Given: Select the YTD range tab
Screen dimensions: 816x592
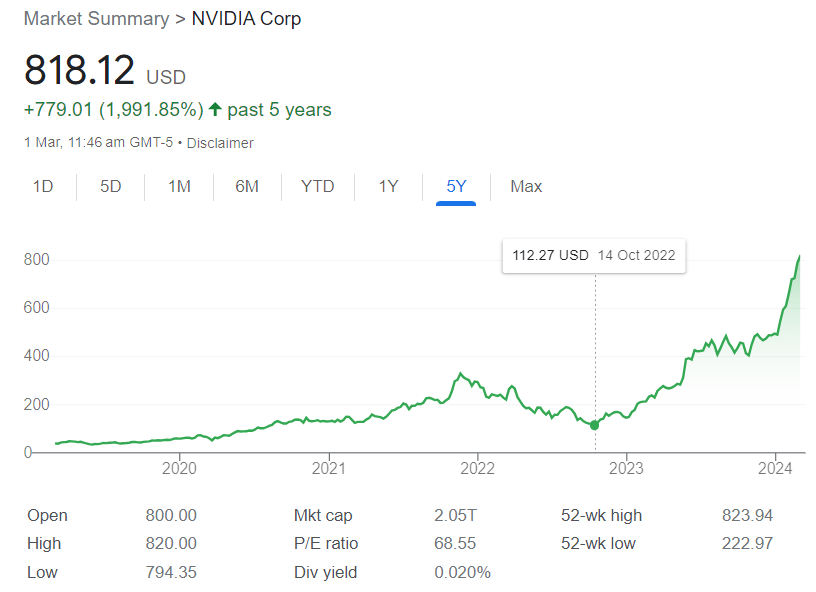Looking at the screenshot, I should (318, 186).
